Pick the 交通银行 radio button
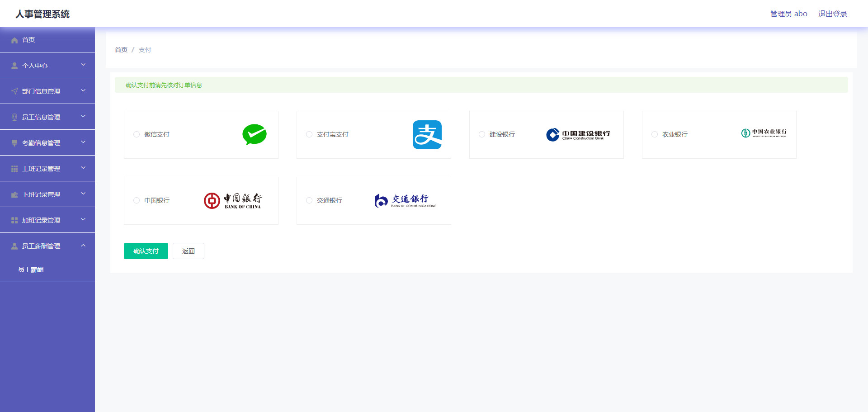The height and width of the screenshot is (412, 868). pyautogui.click(x=309, y=200)
